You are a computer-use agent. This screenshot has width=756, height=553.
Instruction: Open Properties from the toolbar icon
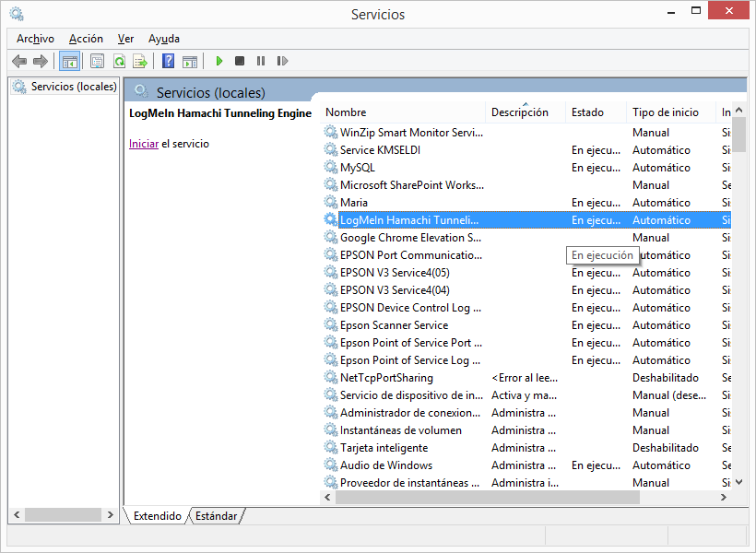coord(97,62)
